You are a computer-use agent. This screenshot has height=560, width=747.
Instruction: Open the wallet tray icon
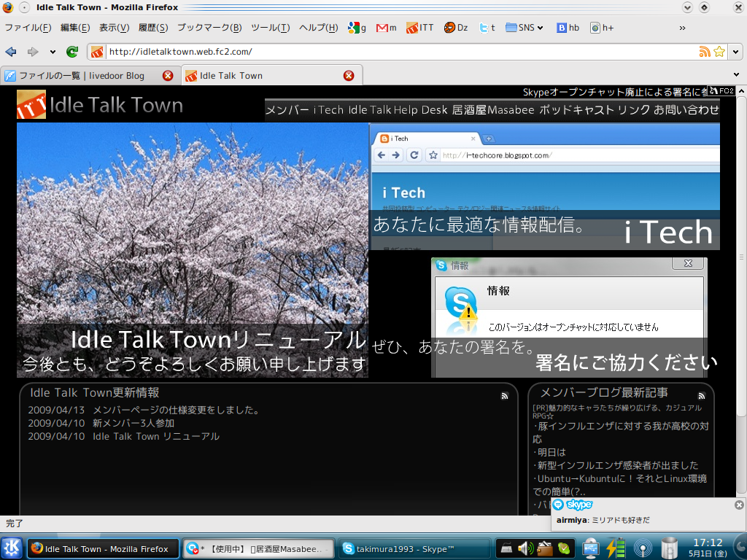[544, 548]
